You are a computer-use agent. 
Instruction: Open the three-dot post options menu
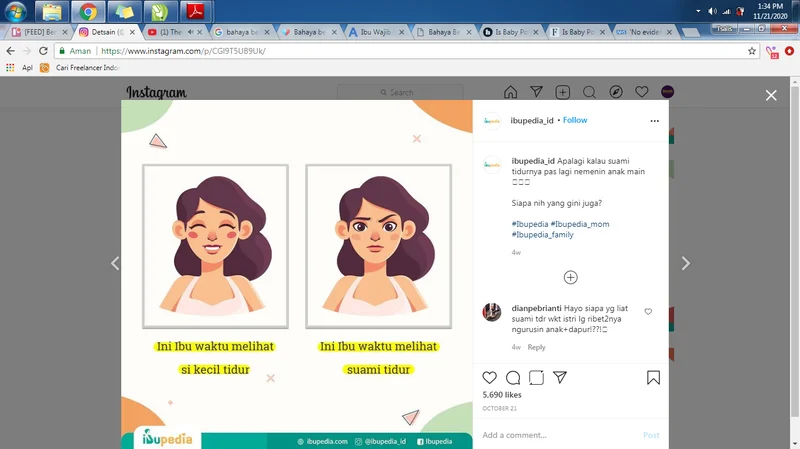pyautogui.click(x=655, y=121)
